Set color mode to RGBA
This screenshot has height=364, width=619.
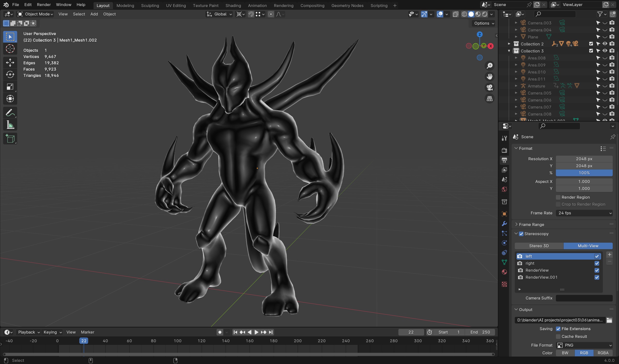tap(603, 353)
